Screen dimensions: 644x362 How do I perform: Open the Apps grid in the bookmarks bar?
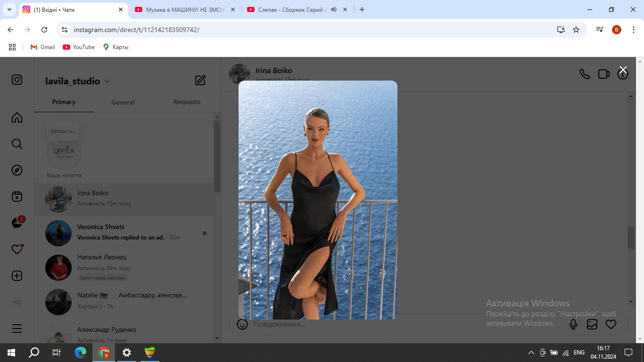click(x=12, y=47)
